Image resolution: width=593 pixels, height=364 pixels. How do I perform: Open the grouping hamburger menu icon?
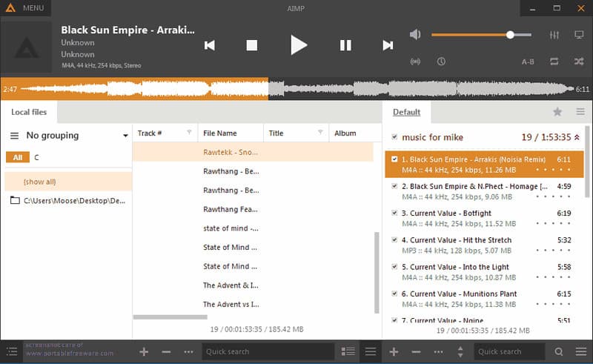(x=14, y=136)
